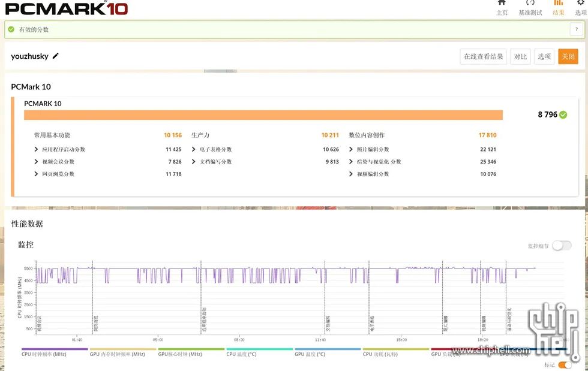Open the question mark help button
The height and width of the screenshot is (371, 588).
pyautogui.click(x=577, y=29)
